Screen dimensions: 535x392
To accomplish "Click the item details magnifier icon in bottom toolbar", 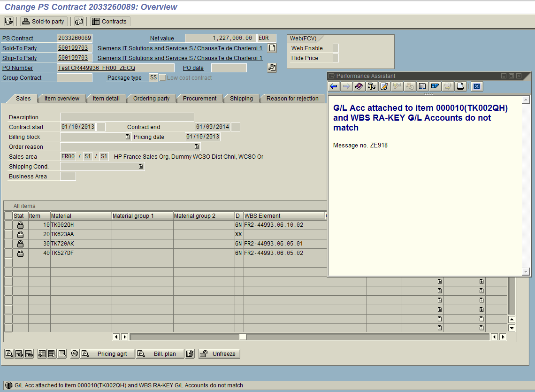I will tap(9, 354).
